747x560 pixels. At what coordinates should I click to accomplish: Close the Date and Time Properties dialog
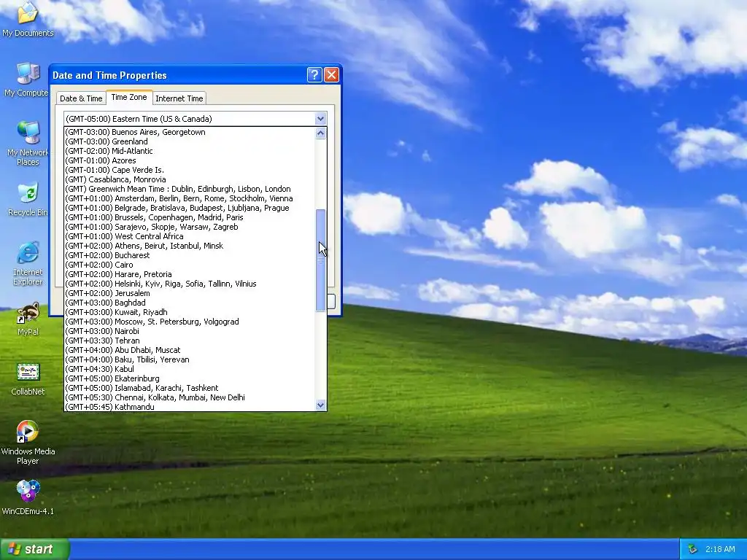coord(332,75)
